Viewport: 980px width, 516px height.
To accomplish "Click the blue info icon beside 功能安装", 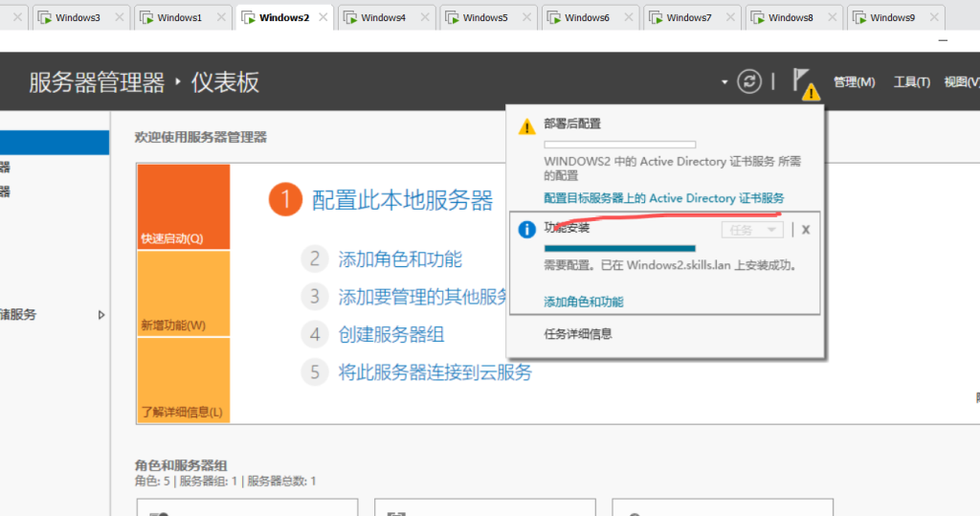I will click(x=526, y=230).
